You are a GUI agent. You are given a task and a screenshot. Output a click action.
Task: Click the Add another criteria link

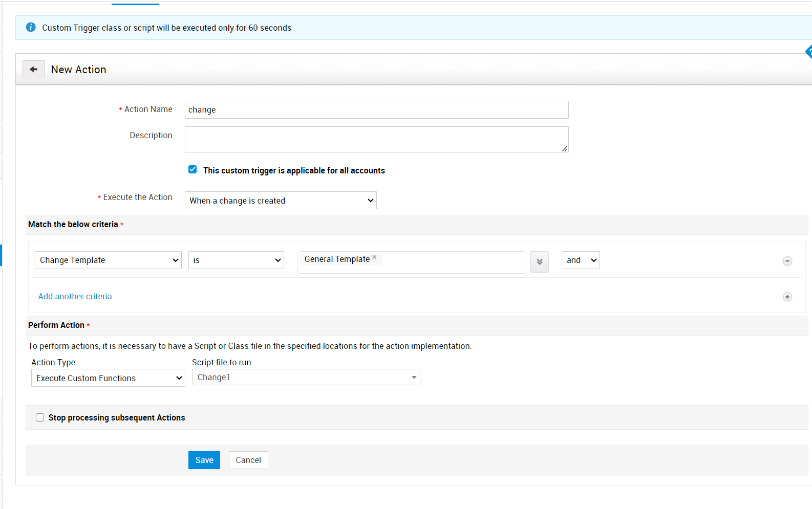pos(75,296)
